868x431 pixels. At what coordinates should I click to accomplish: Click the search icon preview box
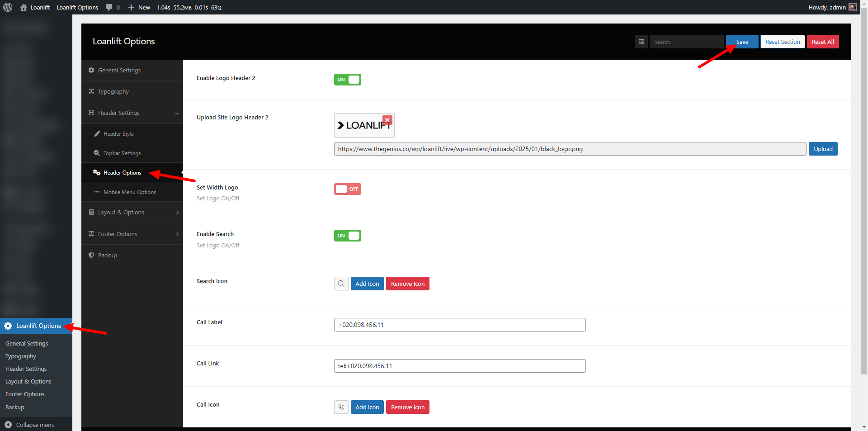click(x=341, y=284)
